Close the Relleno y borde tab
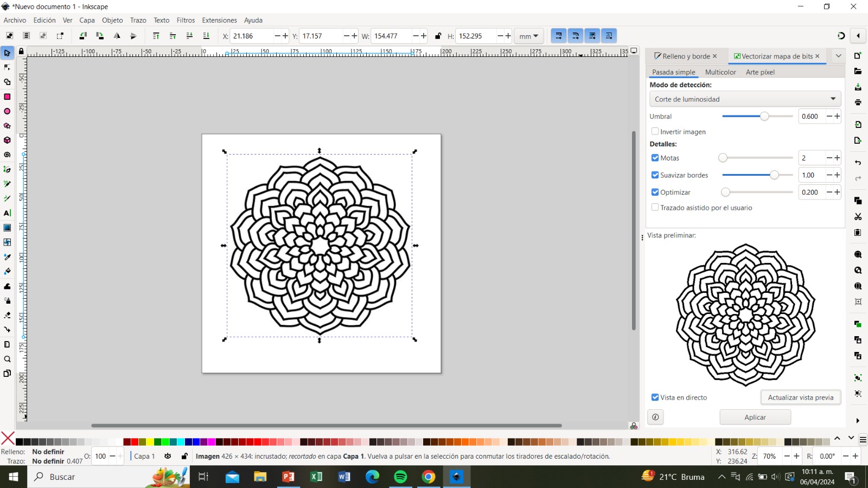This screenshot has width=868, height=488. 715,56
